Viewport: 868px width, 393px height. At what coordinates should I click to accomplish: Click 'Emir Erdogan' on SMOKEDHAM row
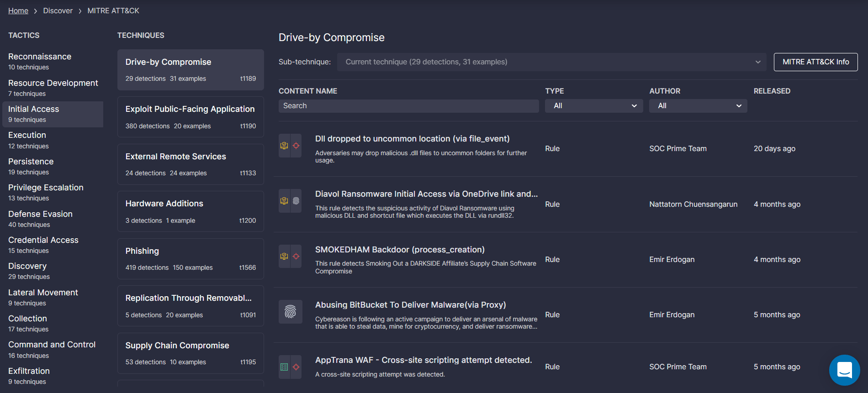coord(672,259)
